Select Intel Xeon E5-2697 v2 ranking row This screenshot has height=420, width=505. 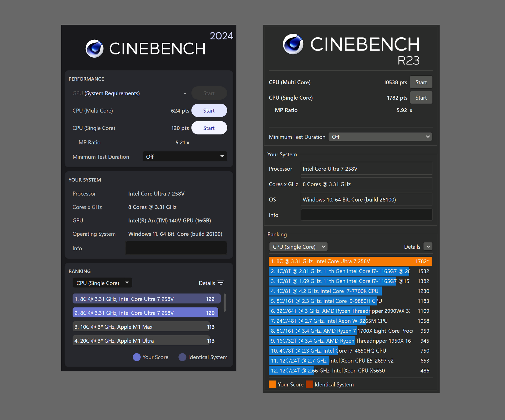click(x=350, y=361)
